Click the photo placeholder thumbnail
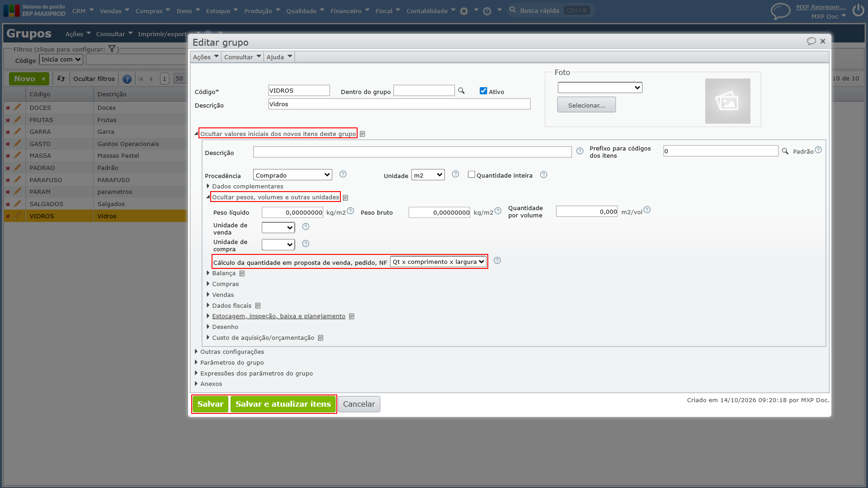Screen dimensions: 868x488 pos(727,101)
